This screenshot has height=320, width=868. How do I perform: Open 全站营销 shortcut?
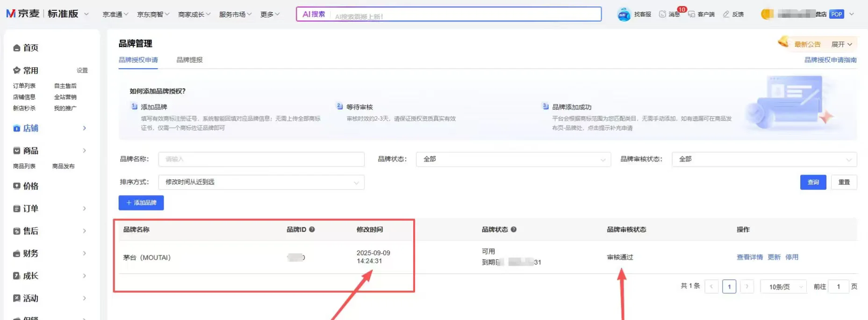pos(65,97)
